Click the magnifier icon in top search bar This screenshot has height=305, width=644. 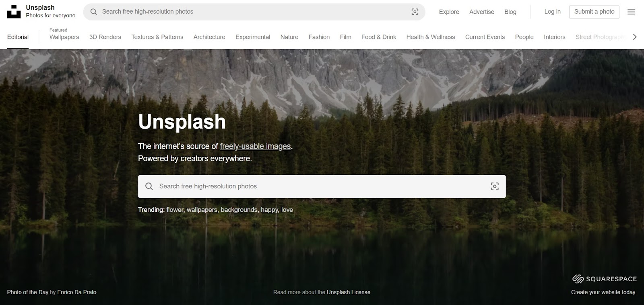point(93,12)
